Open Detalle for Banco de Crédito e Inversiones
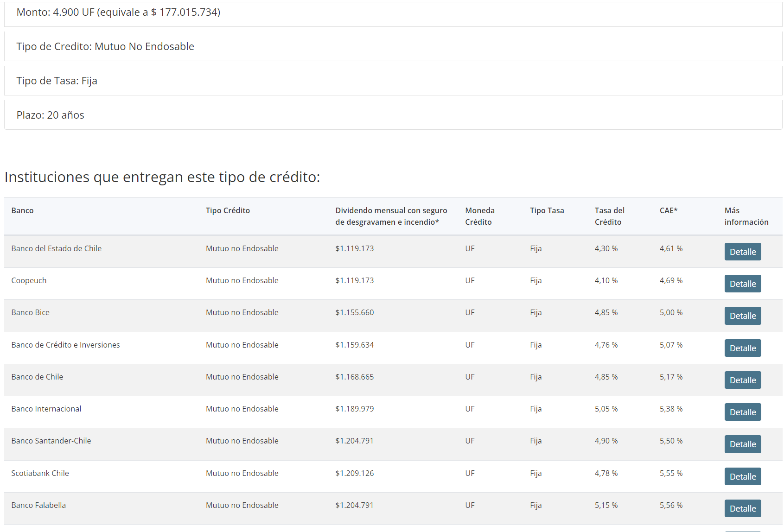Viewport: 784px width, 532px height. pos(742,348)
